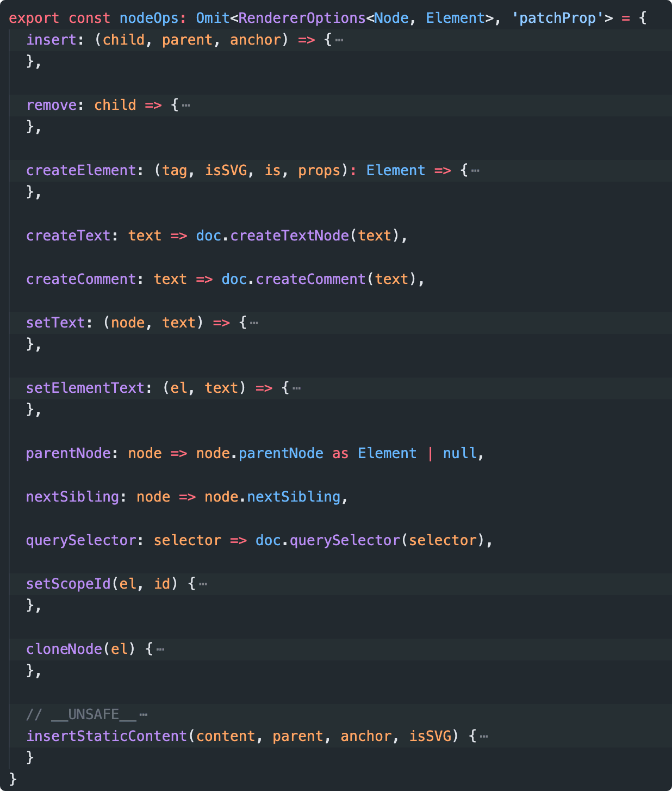The height and width of the screenshot is (791, 672).
Task: Unfold the __UNSAFE__ comment block
Action: click(144, 715)
